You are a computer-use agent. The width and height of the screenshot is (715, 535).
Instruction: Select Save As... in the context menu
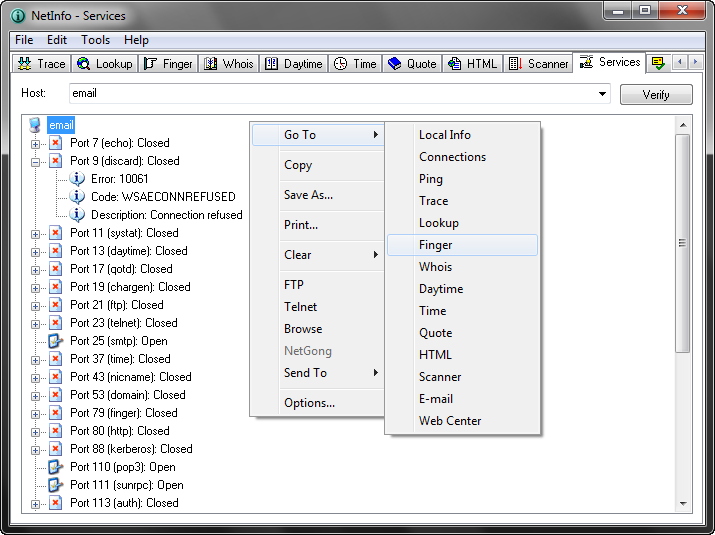coord(308,195)
